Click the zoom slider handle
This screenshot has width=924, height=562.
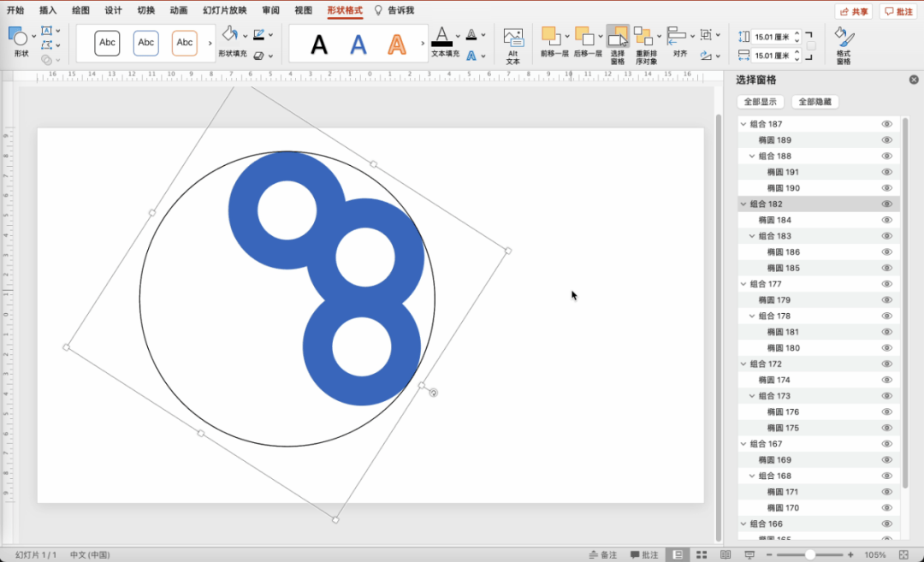tap(810, 555)
